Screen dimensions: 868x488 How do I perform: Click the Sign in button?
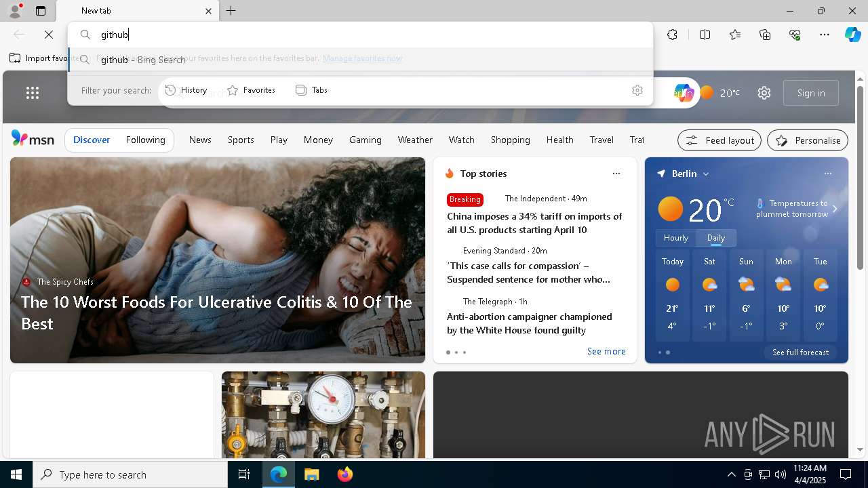[811, 93]
